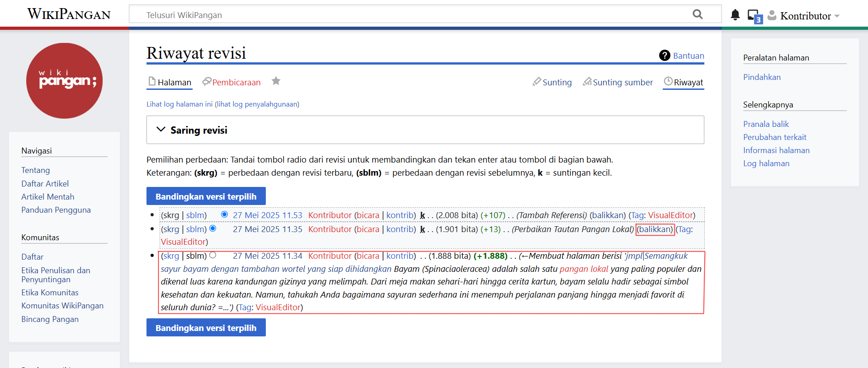Click the Bantuan help question icon
The height and width of the screenshot is (368, 868).
pos(664,56)
